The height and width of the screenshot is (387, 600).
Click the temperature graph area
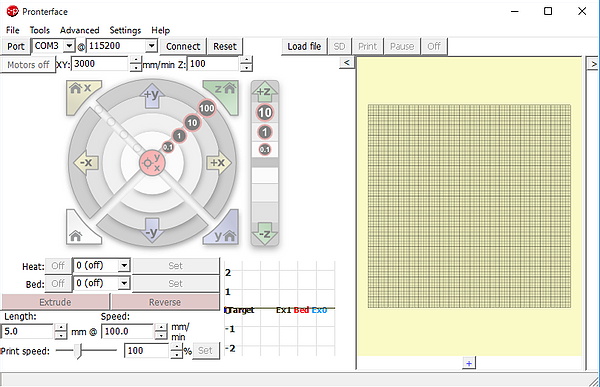coord(280,309)
